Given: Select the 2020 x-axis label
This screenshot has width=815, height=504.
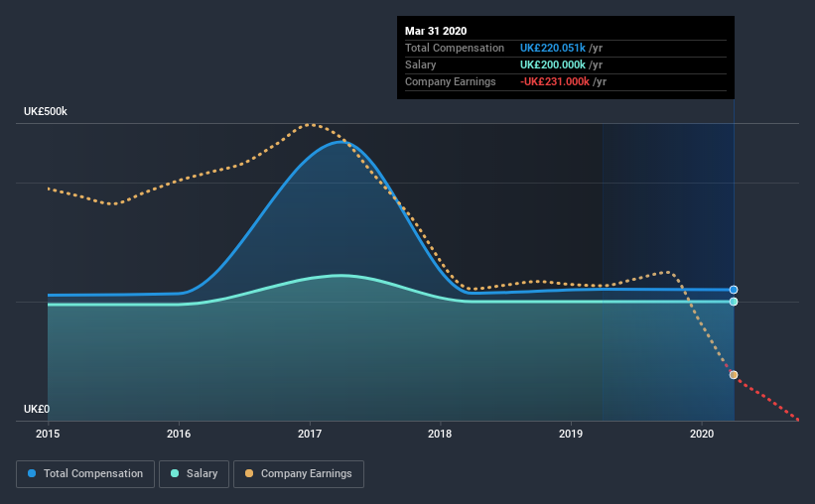Looking at the screenshot, I should [x=702, y=434].
